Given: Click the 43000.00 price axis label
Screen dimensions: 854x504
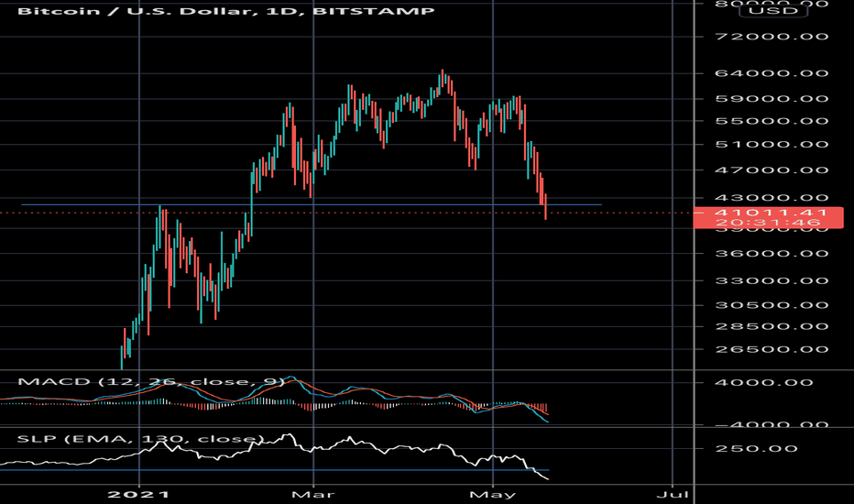Looking at the screenshot, I should pyautogui.click(x=772, y=198).
